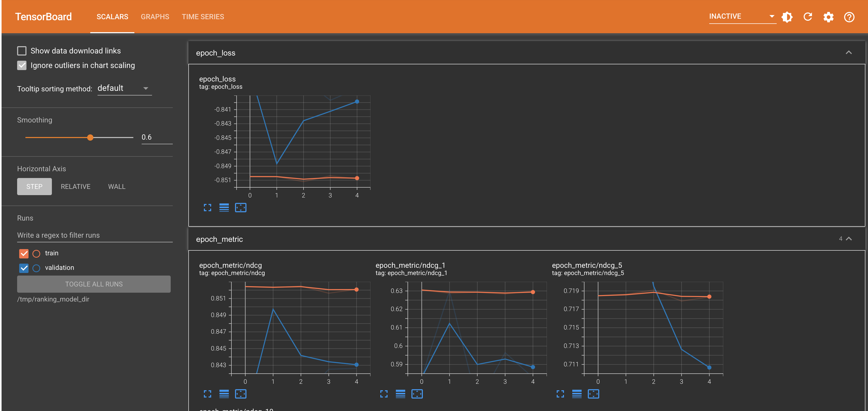The image size is (868, 411).
Task: Reload data with the refresh icon
Action: tap(808, 17)
